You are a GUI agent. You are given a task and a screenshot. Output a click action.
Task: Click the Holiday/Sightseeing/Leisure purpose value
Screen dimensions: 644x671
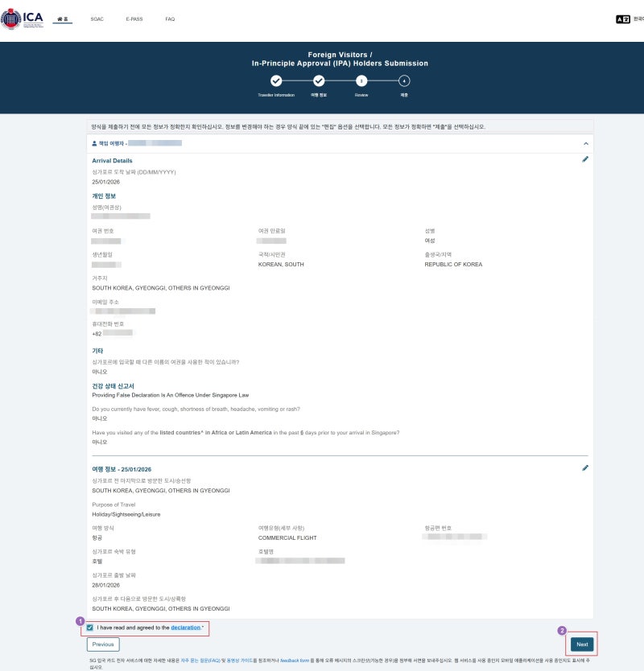[126, 514]
